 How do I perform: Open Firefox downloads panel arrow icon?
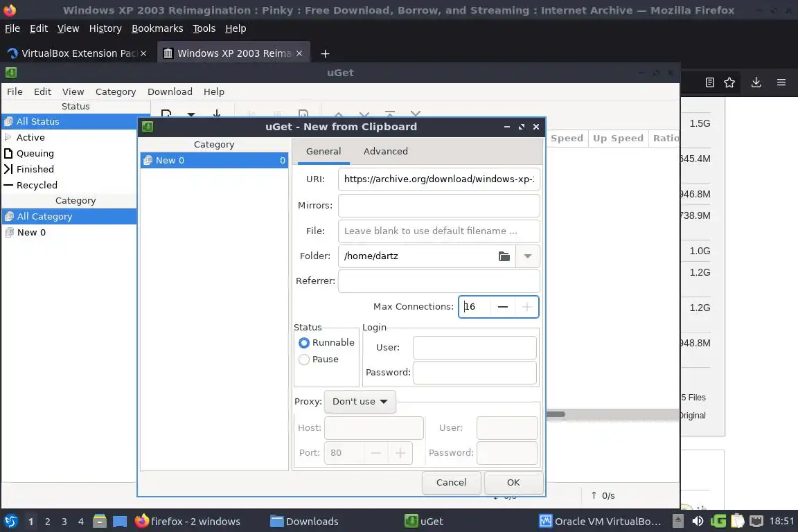(x=756, y=82)
